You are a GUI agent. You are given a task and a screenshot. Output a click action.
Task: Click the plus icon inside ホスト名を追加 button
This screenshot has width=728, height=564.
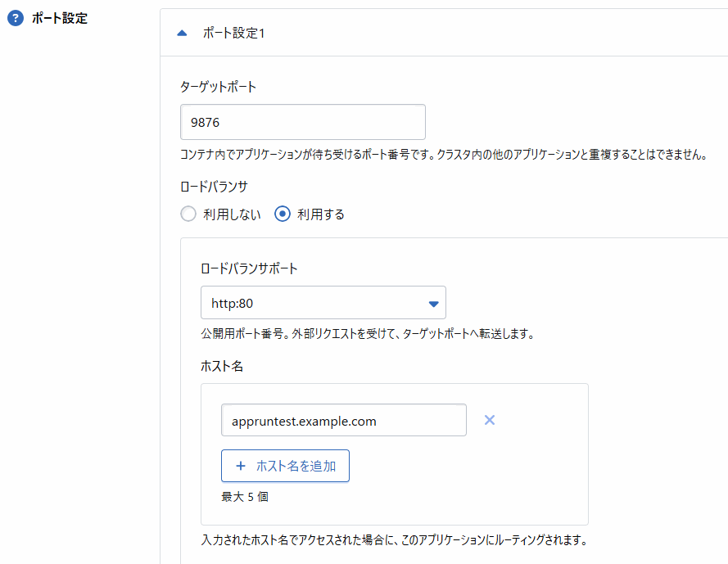click(x=239, y=465)
